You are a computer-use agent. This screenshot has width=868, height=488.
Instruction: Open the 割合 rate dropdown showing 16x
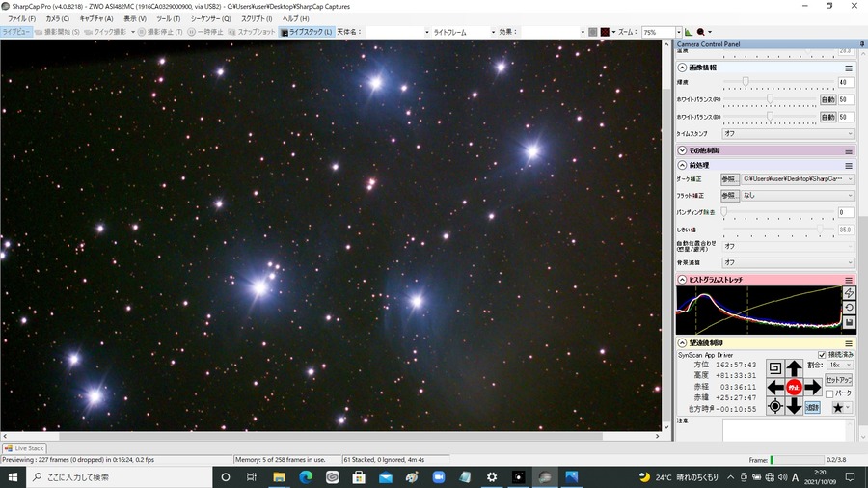click(x=840, y=366)
